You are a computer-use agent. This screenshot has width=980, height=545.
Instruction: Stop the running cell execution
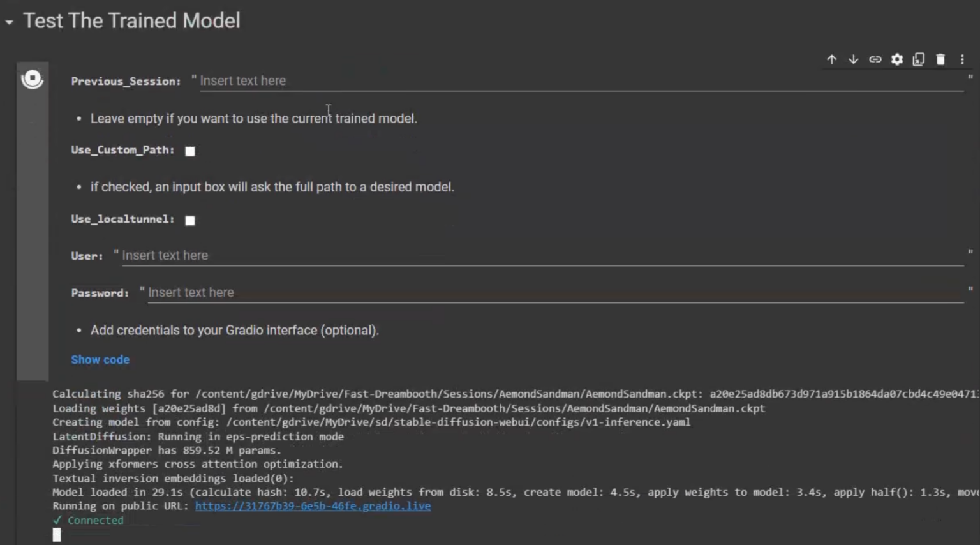pyautogui.click(x=32, y=79)
